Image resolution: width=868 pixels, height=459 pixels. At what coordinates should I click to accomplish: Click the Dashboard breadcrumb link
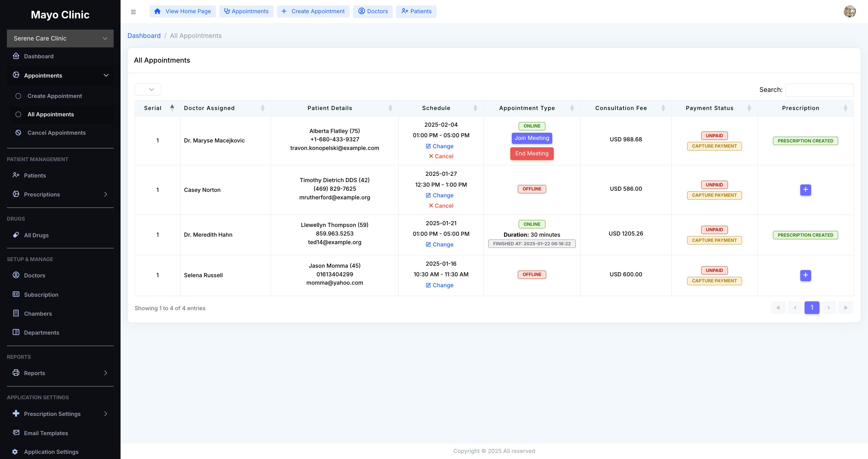pyautogui.click(x=144, y=36)
